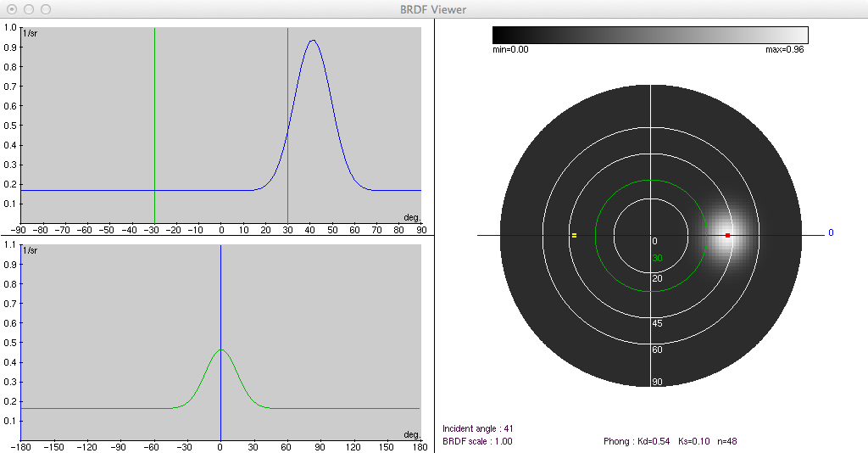Click the green '30' ring label

[657, 258]
